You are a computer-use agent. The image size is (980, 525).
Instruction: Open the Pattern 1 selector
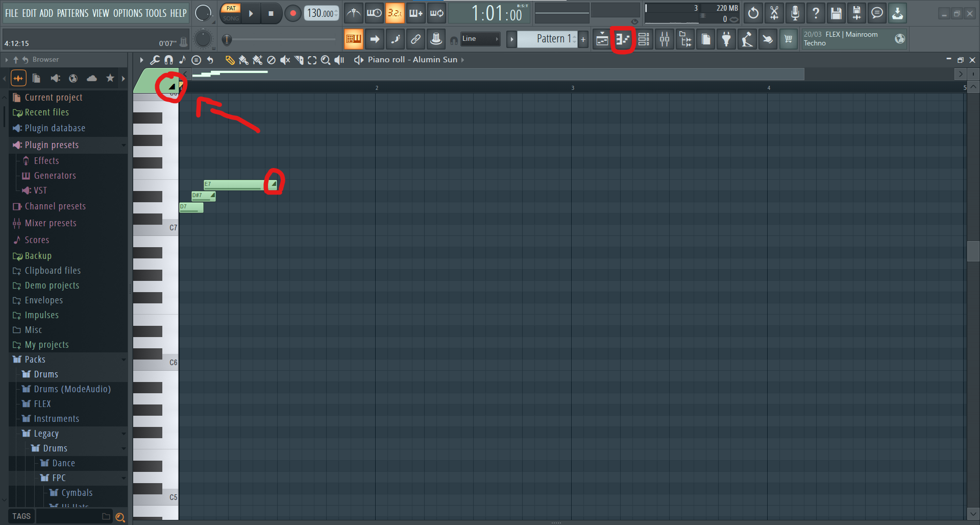547,39
